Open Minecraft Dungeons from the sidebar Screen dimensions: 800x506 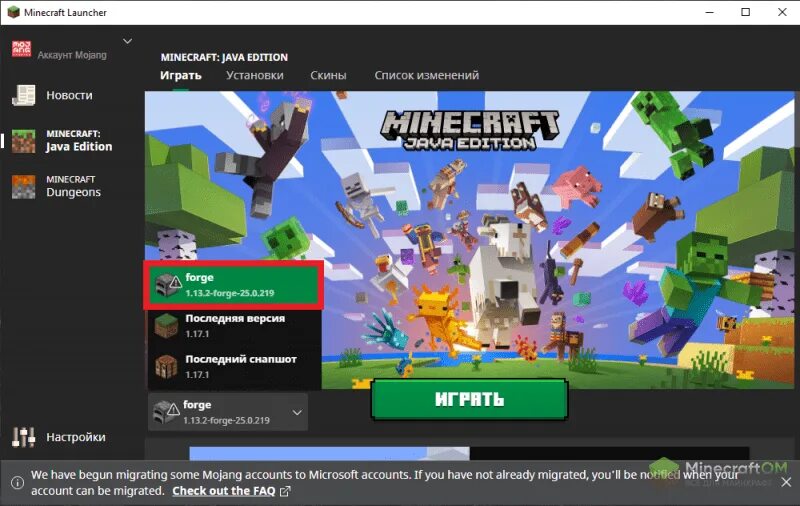coord(71,186)
